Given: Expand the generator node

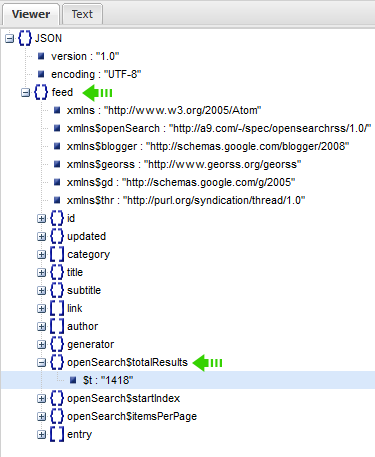Looking at the screenshot, I should click(x=41, y=345).
